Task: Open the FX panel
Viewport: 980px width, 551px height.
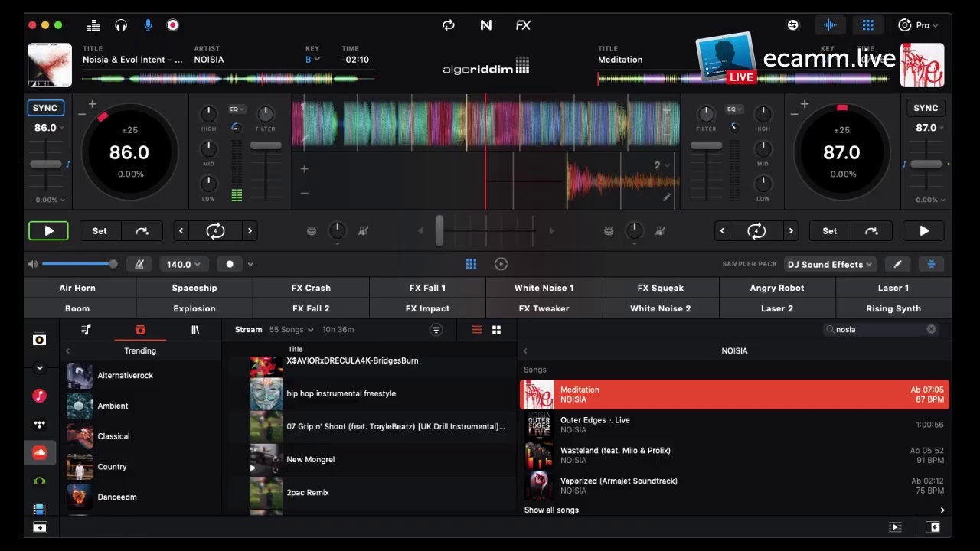Action: (523, 25)
